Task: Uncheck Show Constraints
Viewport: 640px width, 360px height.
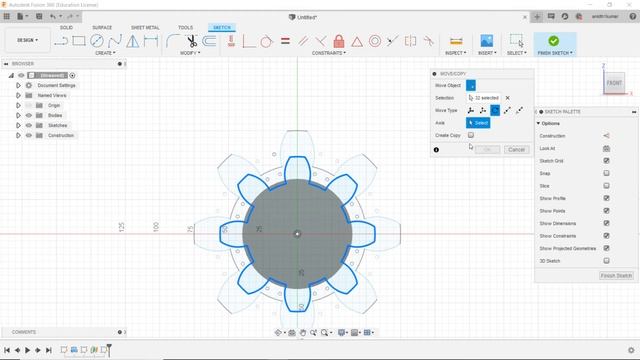Action: (x=607, y=236)
